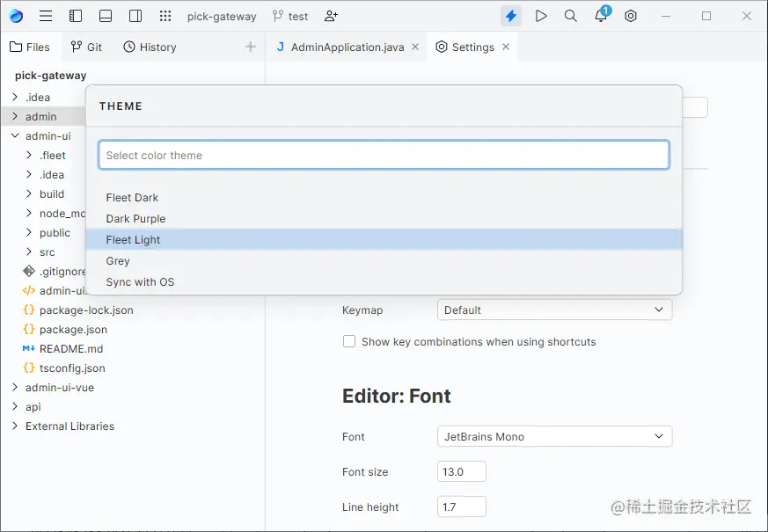Expand the public folder
This screenshot has width=768, height=532.
pos(29,232)
